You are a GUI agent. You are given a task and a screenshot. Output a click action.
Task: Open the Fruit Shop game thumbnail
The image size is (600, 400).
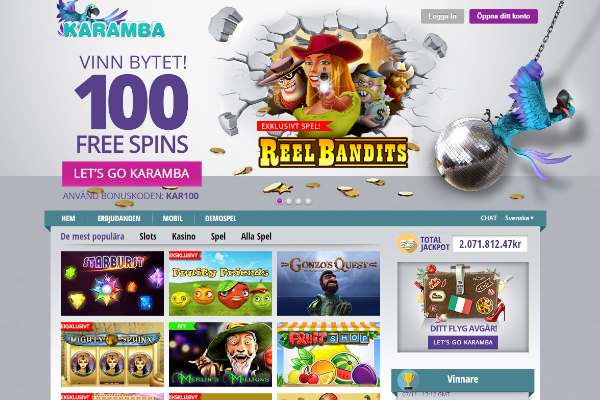tap(328, 354)
